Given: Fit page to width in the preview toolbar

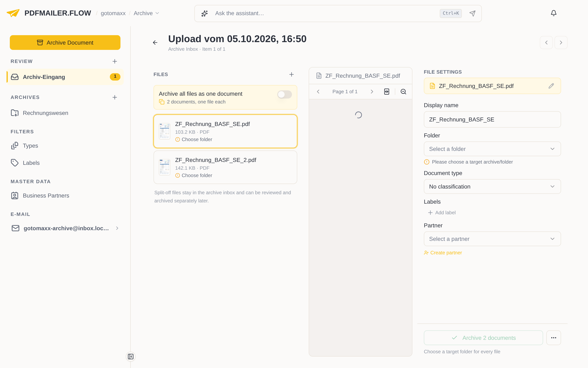Looking at the screenshot, I should (x=386, y=92).
